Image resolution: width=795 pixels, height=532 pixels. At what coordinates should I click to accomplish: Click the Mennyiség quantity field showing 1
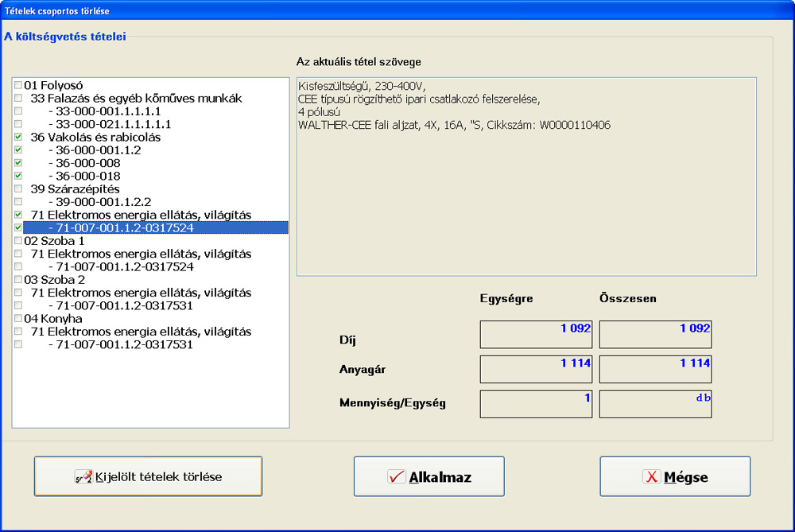(x=536, y=404)
